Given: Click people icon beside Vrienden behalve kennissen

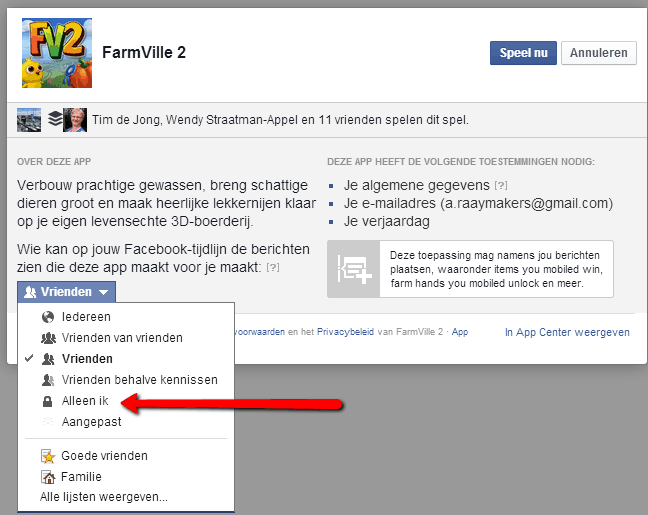Looking at the screenshot, I should coord(48,380).
